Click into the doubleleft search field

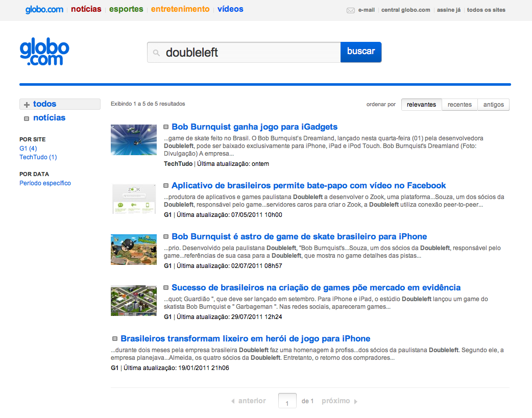(x=244, y=52)
